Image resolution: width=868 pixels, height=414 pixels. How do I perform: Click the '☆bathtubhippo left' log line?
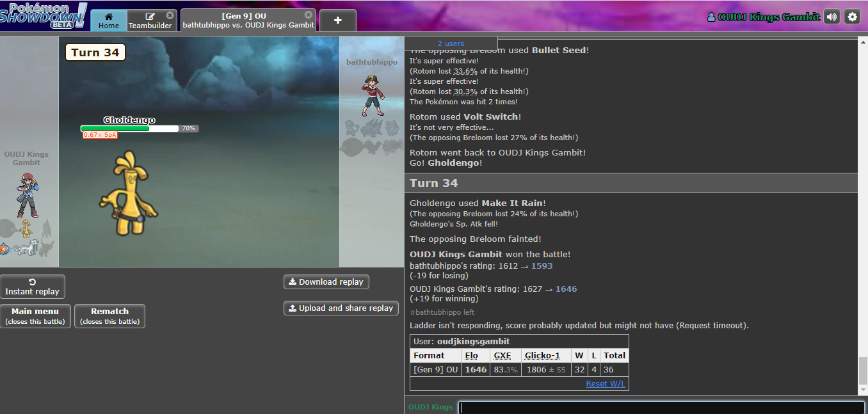point(442,312)
